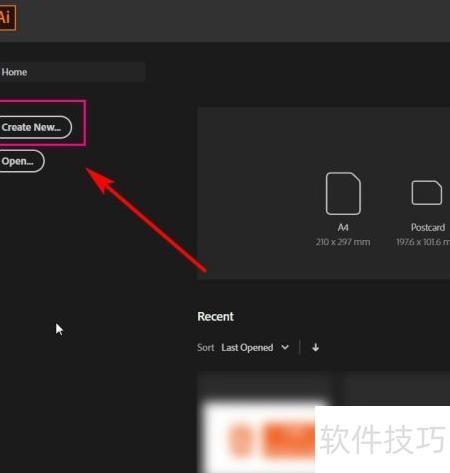Click the 210 x 297 mm size text
The image size is (450, 473).
(343, 242)
